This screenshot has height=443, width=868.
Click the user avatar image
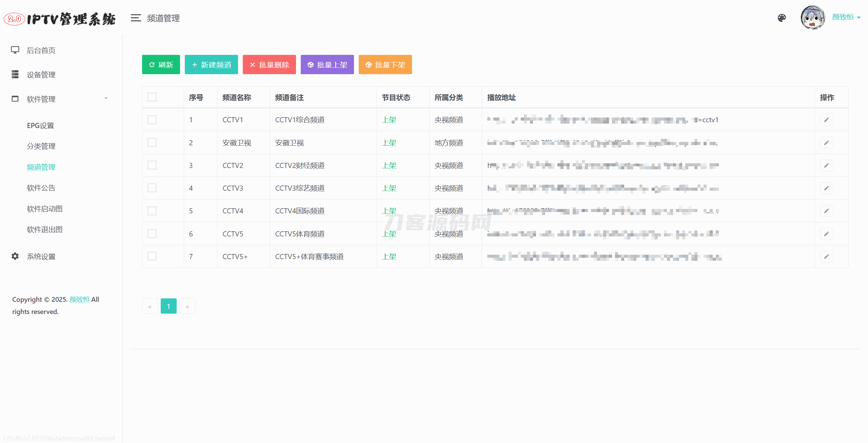pos(812,18)
